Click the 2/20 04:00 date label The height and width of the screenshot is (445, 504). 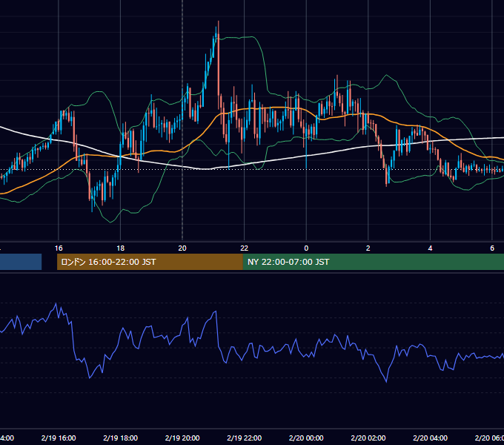pos(430,438)
